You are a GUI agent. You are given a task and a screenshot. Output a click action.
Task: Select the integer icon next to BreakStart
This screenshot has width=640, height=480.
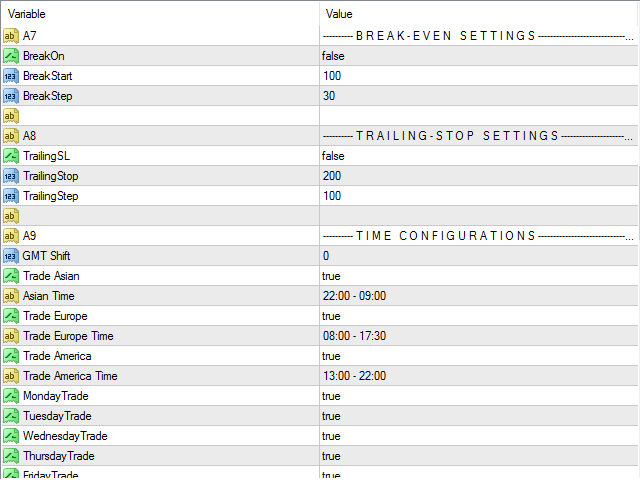11,76
